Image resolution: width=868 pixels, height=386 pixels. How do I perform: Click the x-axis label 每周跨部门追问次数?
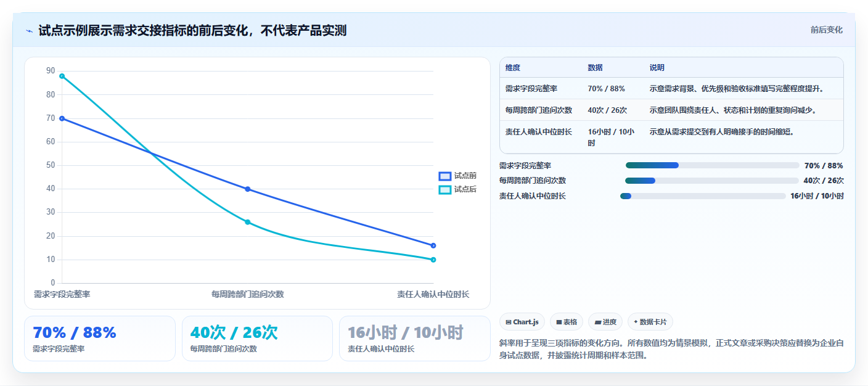tap(247, 295)
